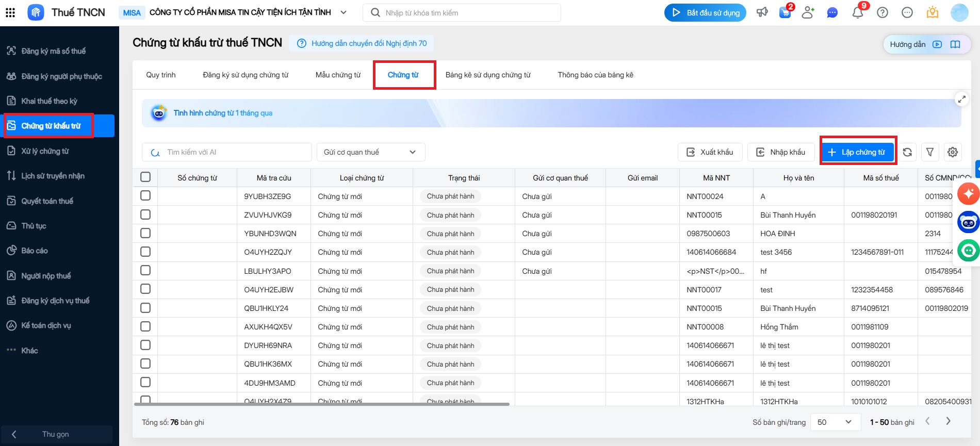Open the notification bell icon
980x446 pixels.
click(x=858, y=13)
